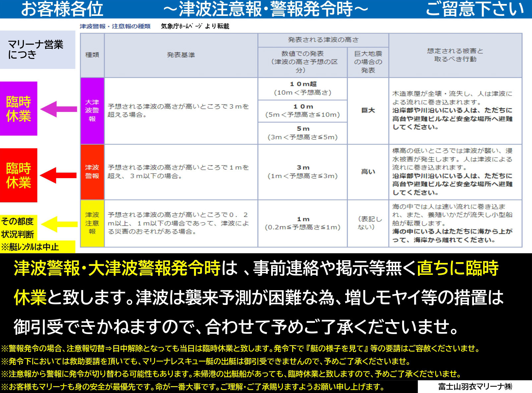This screenshot has height=393, width=532.
Task: Click note '※お客様もマリーナも身の安全'
Action: click(x=193, y=387)
